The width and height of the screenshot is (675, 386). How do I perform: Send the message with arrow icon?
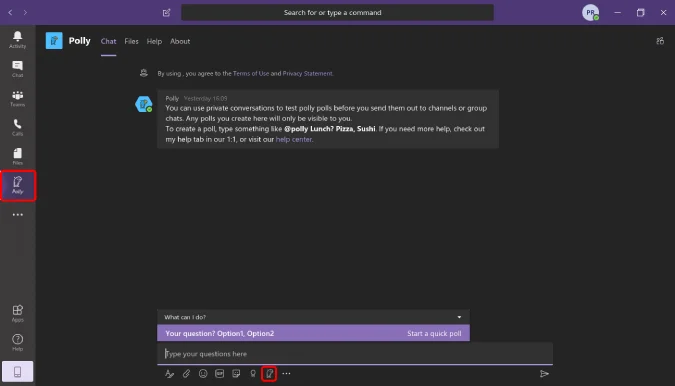(544, 374)
